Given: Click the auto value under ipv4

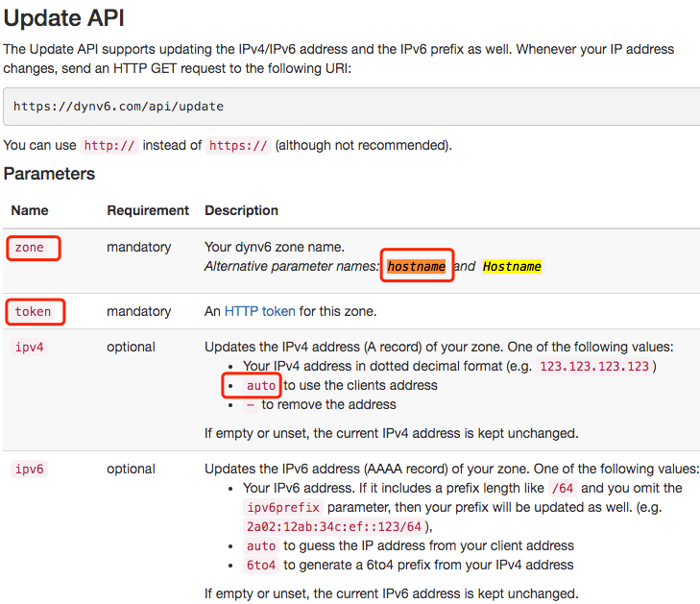Looking at the screenshot, I should point(261,385).
